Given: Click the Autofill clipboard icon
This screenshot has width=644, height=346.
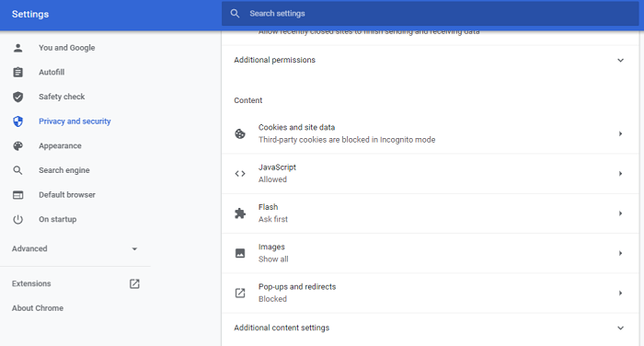Looking at the screenshot, I should tap(18, 73).
